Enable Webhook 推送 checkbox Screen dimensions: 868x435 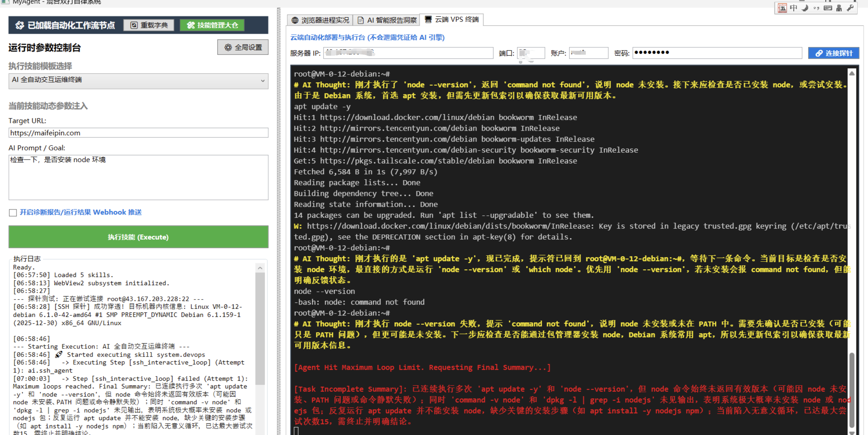point(13,213)
